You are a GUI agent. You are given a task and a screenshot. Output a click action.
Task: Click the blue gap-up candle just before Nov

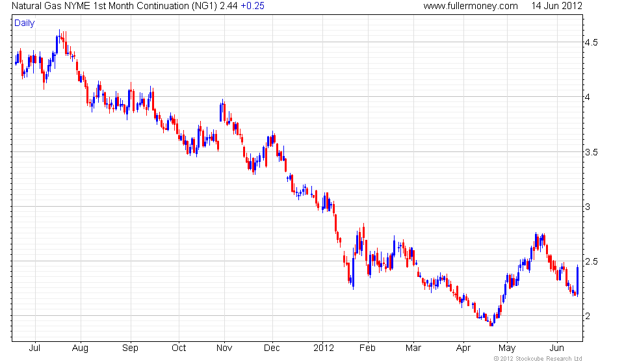pos(220,112)
